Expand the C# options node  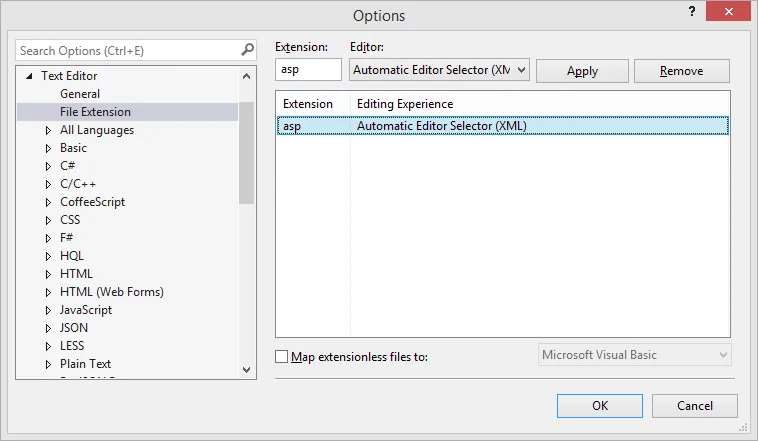48,166
